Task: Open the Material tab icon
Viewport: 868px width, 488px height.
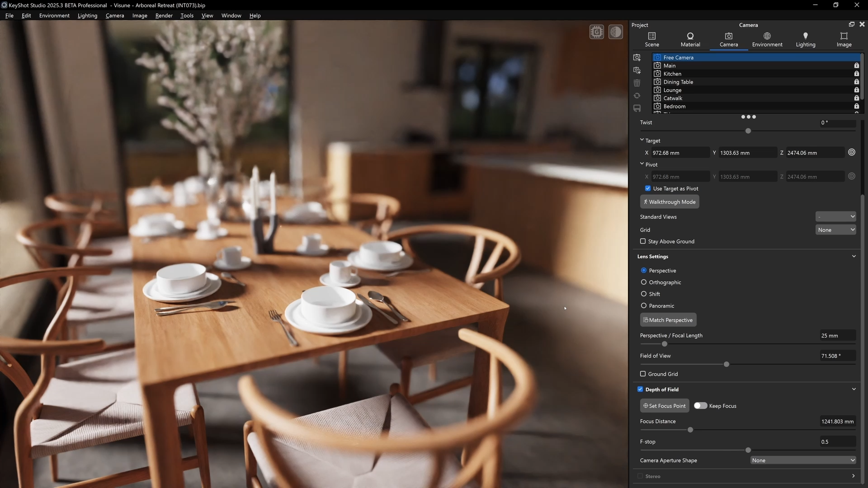Action: point(690,36)
